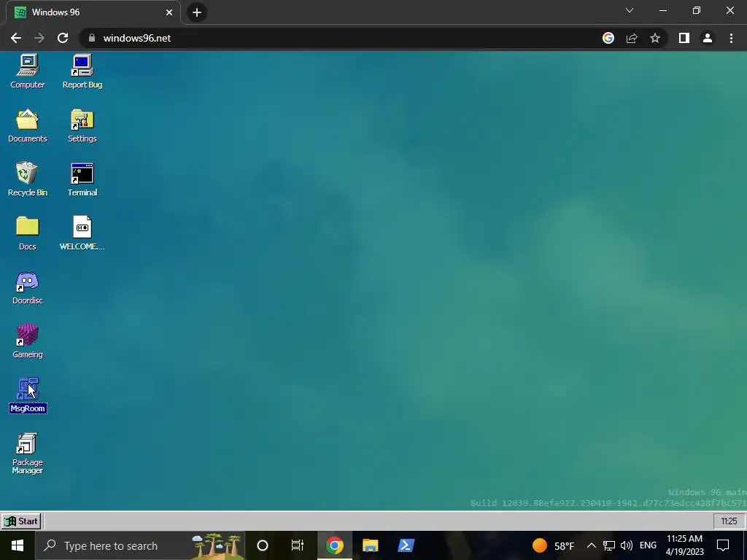
Task: Share this page using the share icon
Action: (x=632, y=38)
